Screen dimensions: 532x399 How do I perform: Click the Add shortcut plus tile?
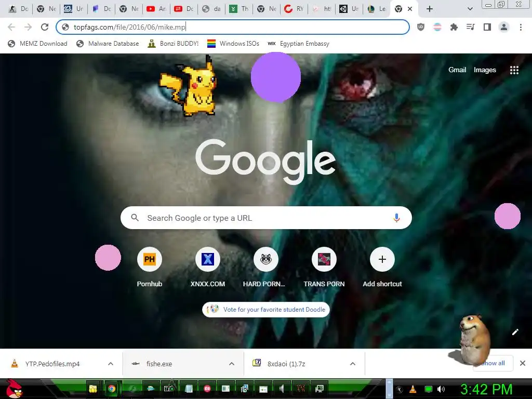click(x=382, y=259)
